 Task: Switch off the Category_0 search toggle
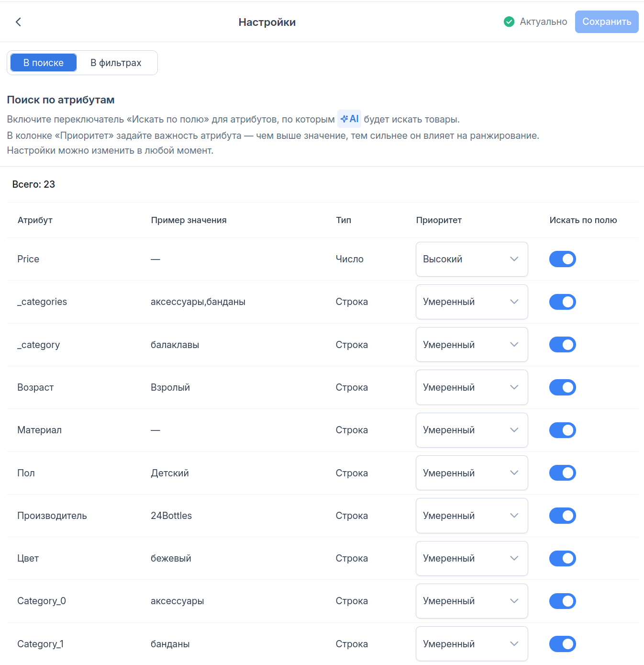pos(563,601)
